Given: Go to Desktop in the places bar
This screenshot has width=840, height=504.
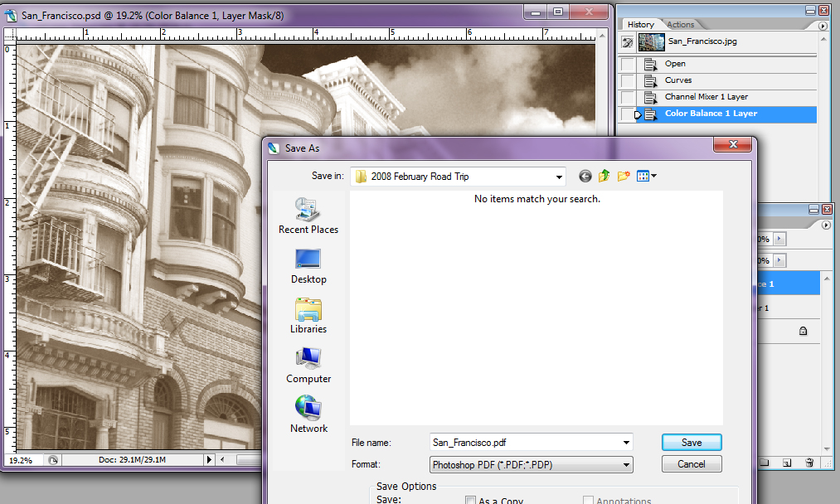Looking at the screenshot, I should 308,266.
